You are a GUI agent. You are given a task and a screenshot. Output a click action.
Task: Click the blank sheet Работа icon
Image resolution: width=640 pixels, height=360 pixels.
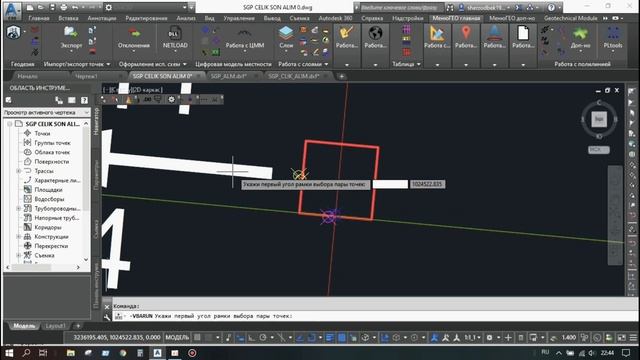coord(523,33)
